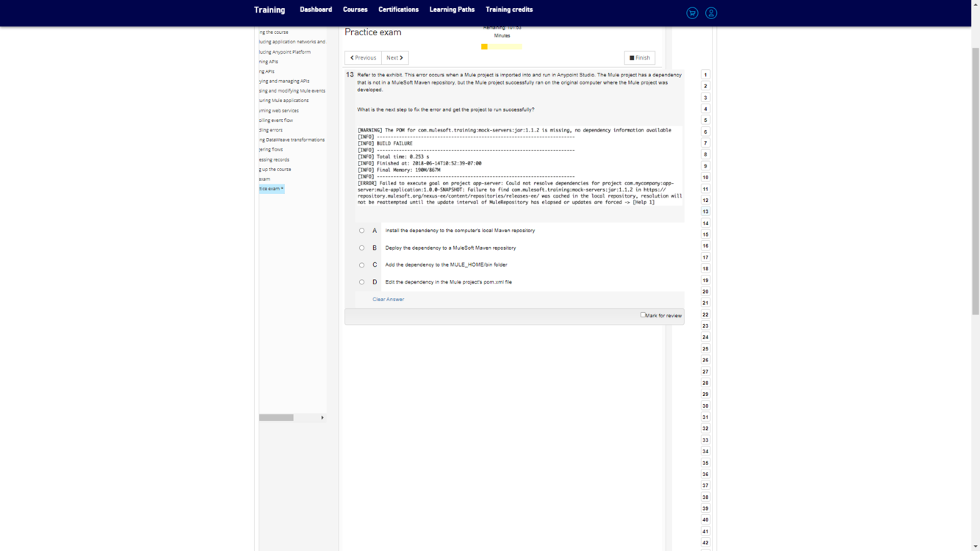980x551 pixels.
Task: Jump to question 3
Action: coord(705,98)
